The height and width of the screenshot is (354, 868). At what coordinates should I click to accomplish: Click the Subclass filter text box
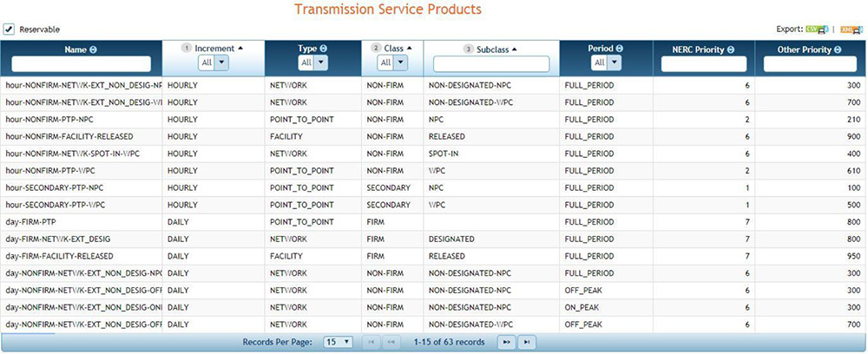coord(491,64)
